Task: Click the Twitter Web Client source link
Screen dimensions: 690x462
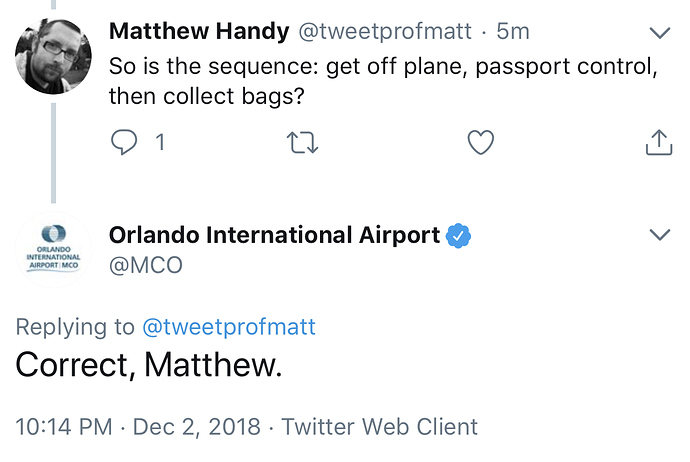Action: (380, 427)
